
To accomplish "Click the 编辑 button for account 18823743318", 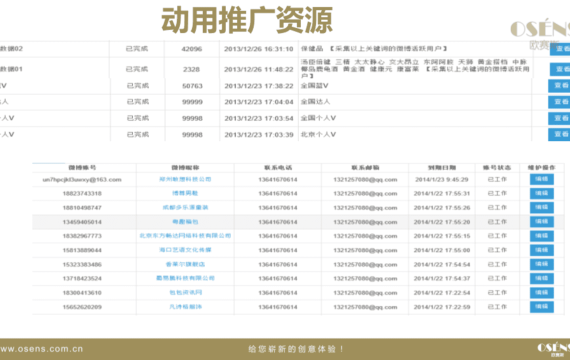I will pos(542,193).
